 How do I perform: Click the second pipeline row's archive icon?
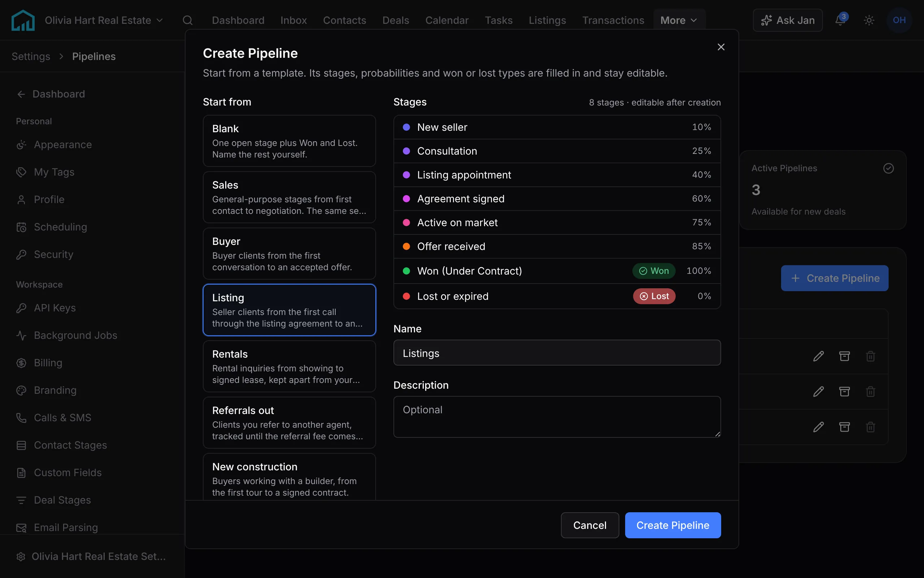pos(844,392)
